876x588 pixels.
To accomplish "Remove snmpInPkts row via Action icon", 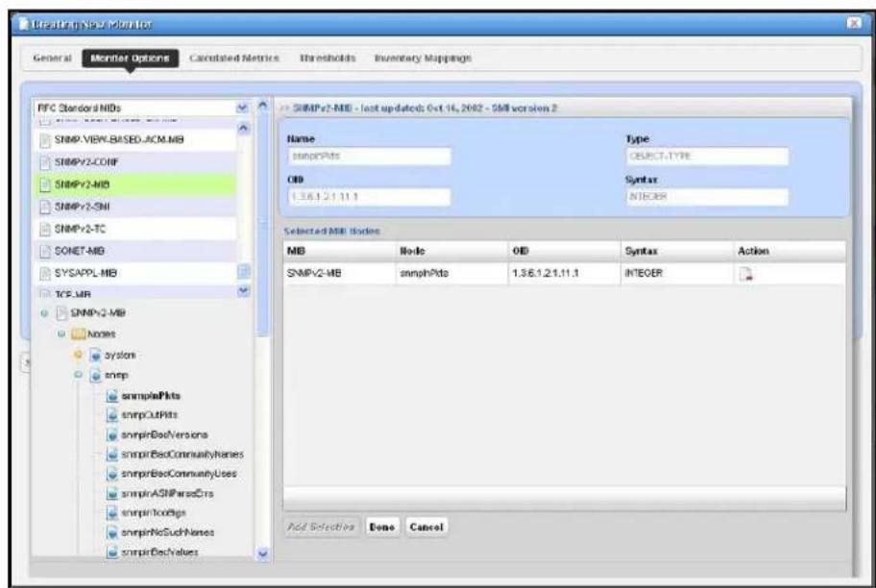I will (x=745, y=274).
